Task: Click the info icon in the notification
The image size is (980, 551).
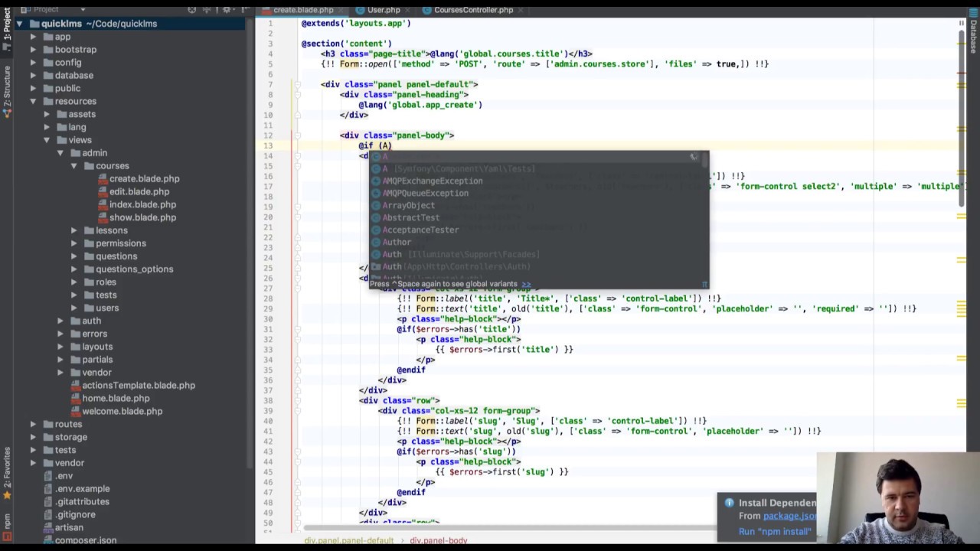Action: [x=729, y=503]
